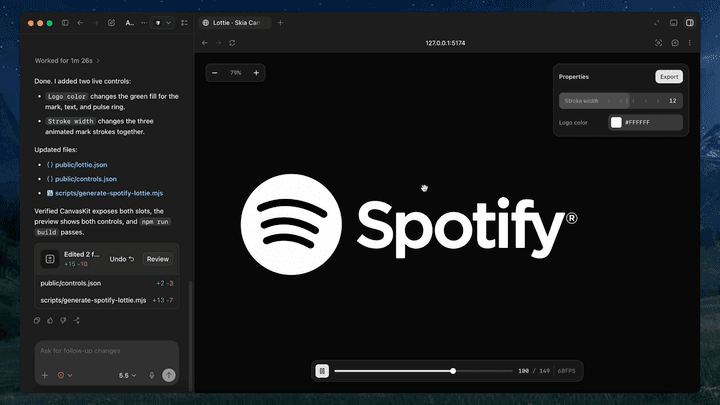This screenshot has height=405, width=720.
Task: Click the chat panel vertical scrollbar
Action: tap(191, 336)
